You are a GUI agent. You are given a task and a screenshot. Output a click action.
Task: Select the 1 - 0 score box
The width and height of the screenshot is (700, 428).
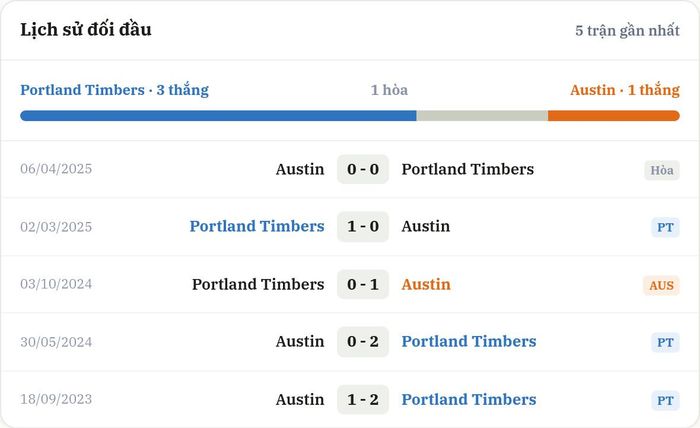(x=363, y=226)
